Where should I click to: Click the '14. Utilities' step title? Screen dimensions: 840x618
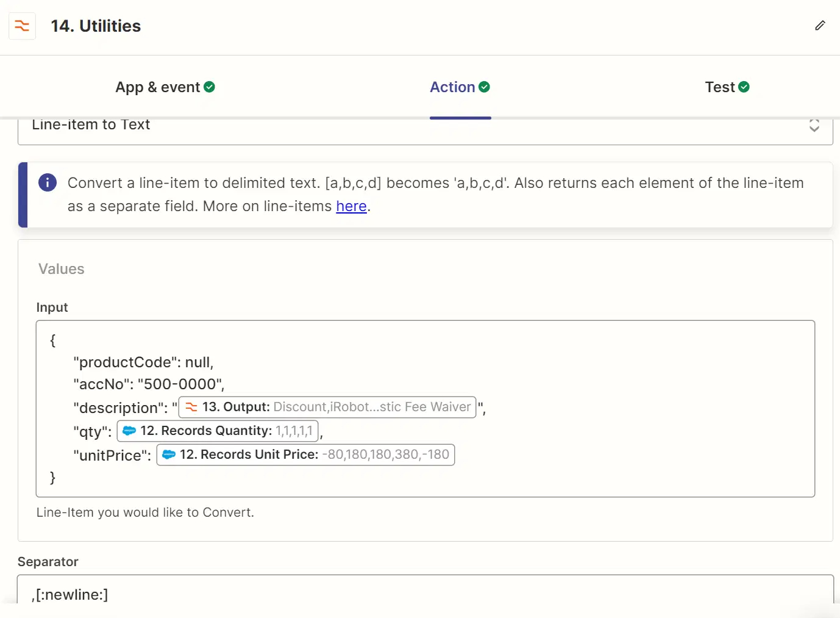tap(96, 26)
